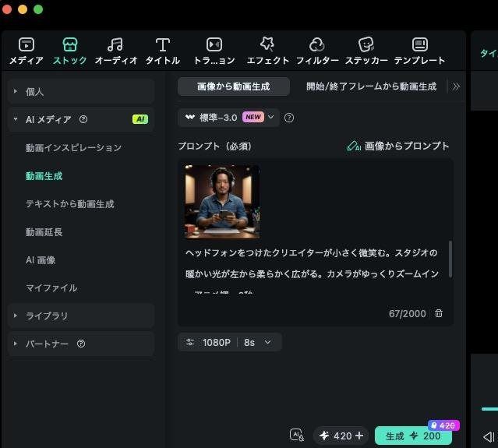Click the 67/2000 character counter
The height and width of the screenshot is (448, 498).
(x=407, y=314)
